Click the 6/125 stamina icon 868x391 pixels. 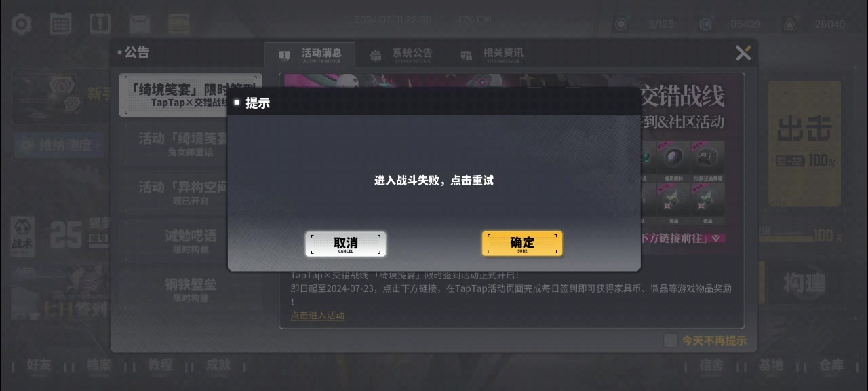[621, 24]
